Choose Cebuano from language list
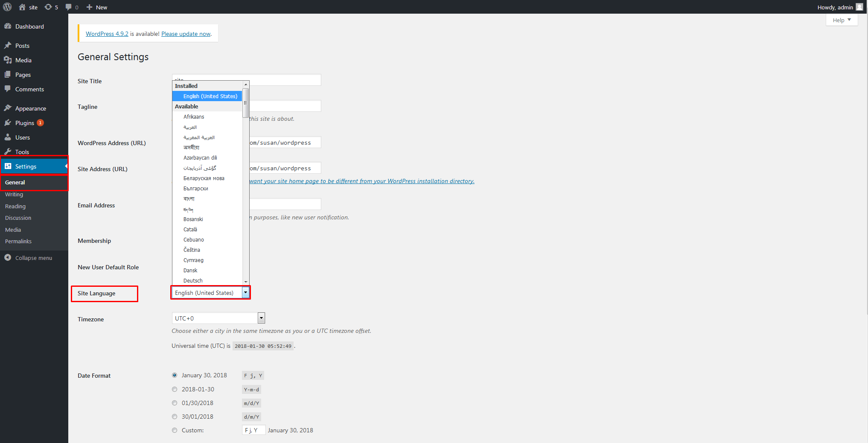This screenshot has width=868, height=443. [207, 239]
